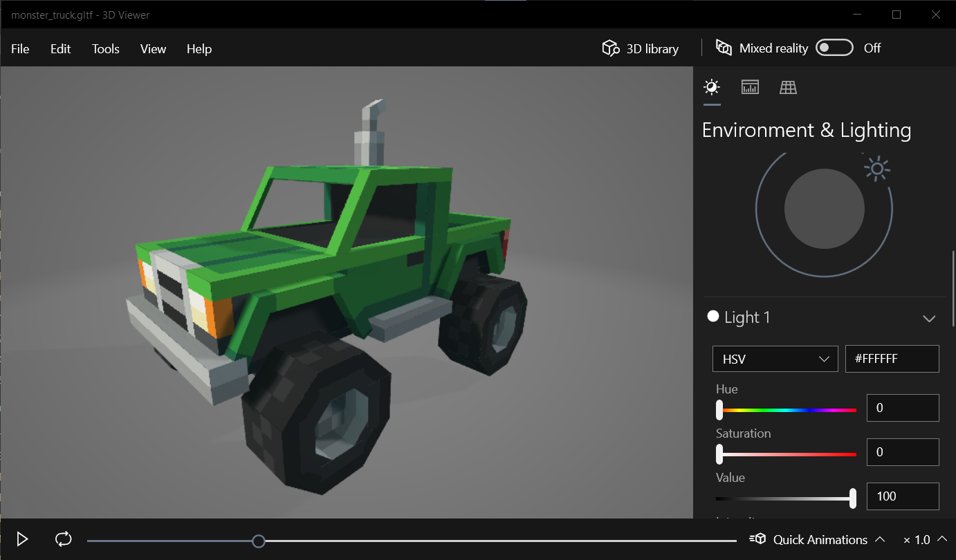Collapse the Quick Animations menu
Viewport: 956px width, 560px height.
click(879, 539)
